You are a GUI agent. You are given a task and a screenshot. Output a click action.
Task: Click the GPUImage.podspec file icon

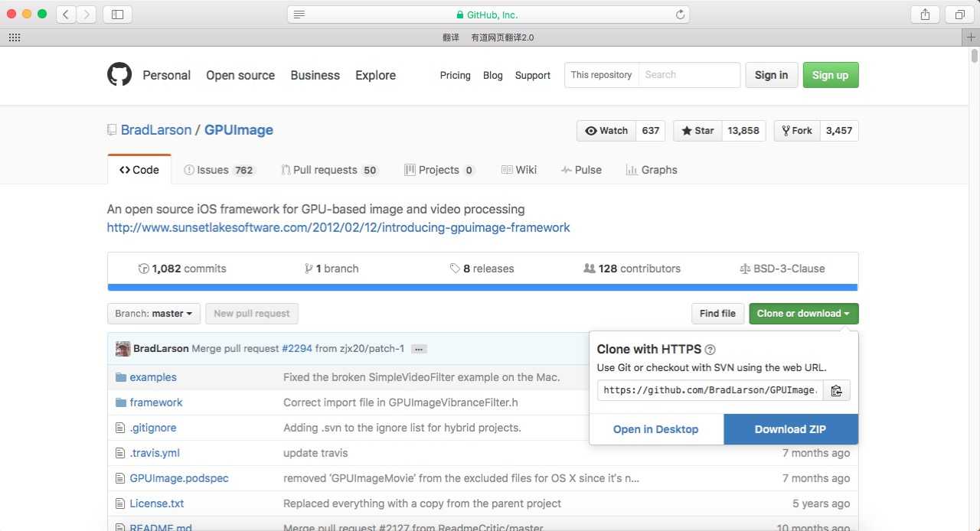click(119, 478)
